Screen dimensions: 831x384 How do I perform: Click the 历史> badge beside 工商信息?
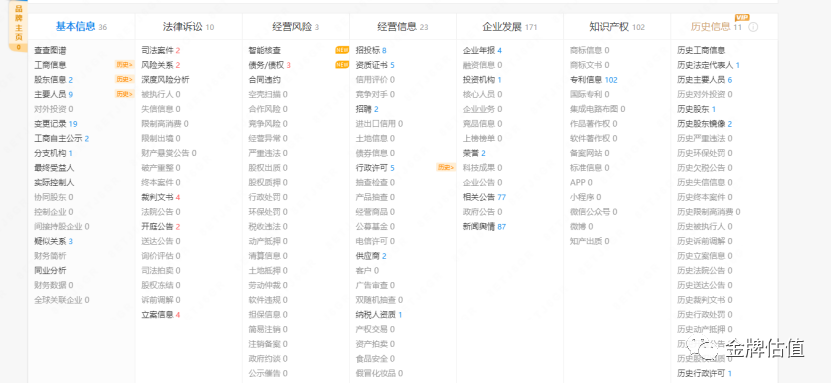125,65
